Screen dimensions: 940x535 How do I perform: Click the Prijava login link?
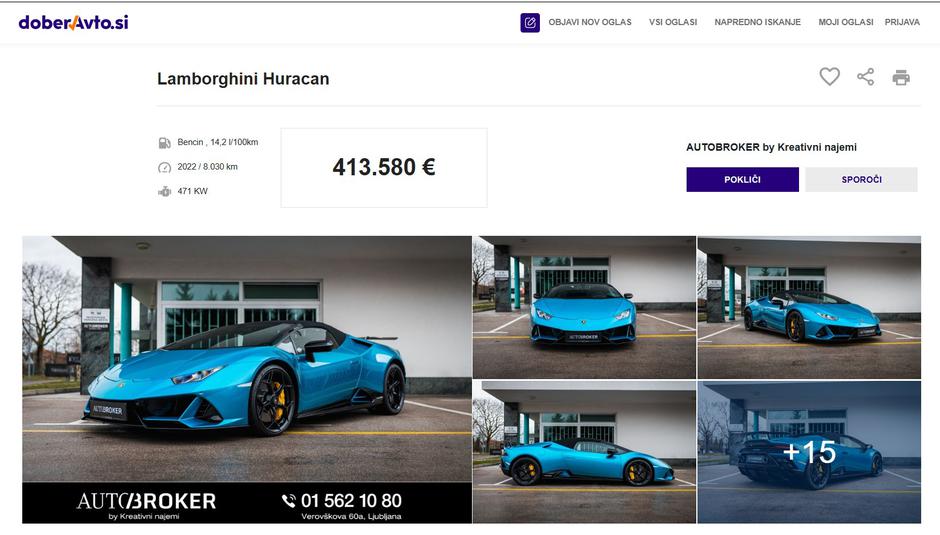click(x=902, y=22)
